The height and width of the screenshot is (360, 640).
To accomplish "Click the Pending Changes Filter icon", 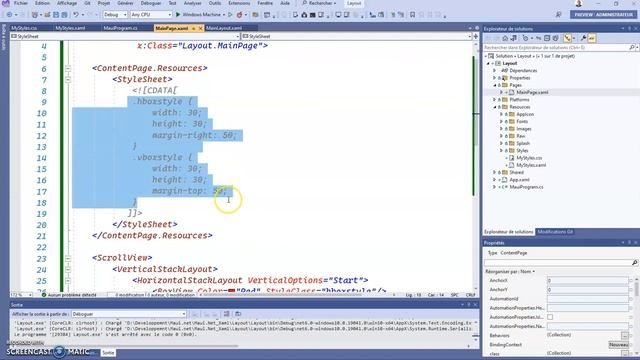I will 526,38.
